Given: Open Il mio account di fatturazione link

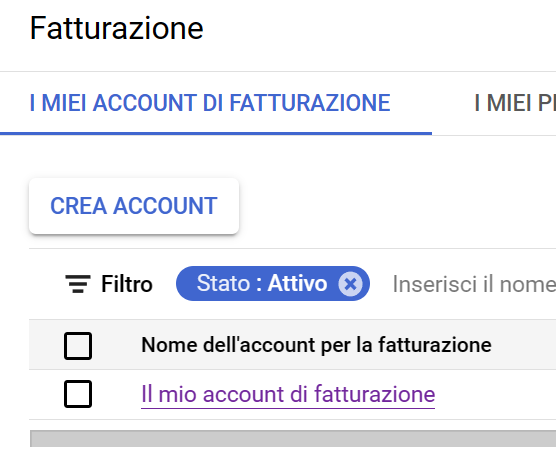Looking at the screenshot, I should [x=288, y=394].
